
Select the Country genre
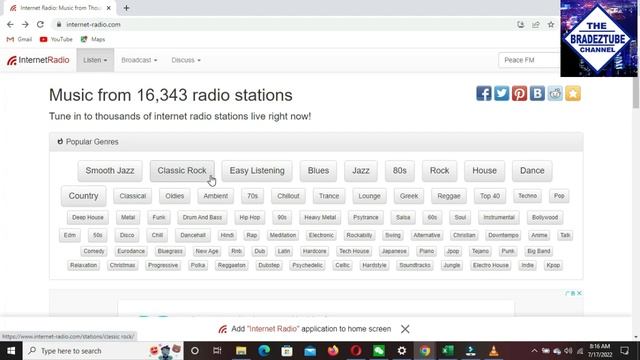point(83,196)
